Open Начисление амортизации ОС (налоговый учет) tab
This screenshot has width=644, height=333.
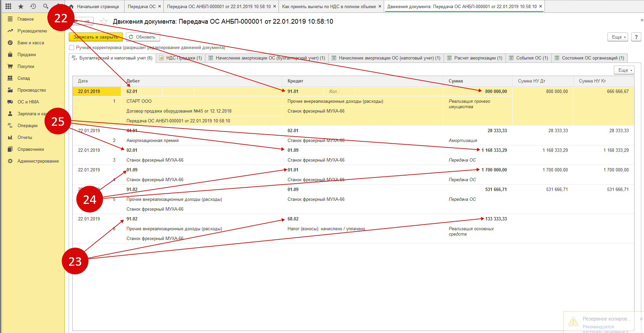(386, 58)
